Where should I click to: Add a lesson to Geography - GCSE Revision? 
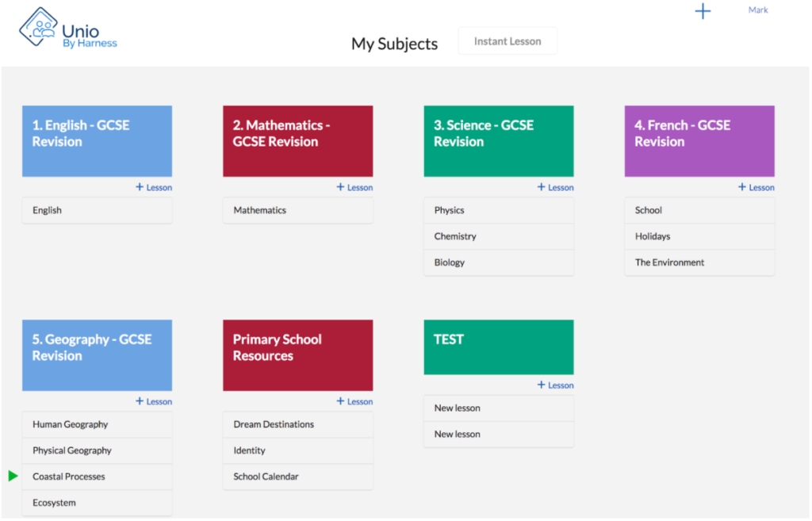[x=154, y=402]
